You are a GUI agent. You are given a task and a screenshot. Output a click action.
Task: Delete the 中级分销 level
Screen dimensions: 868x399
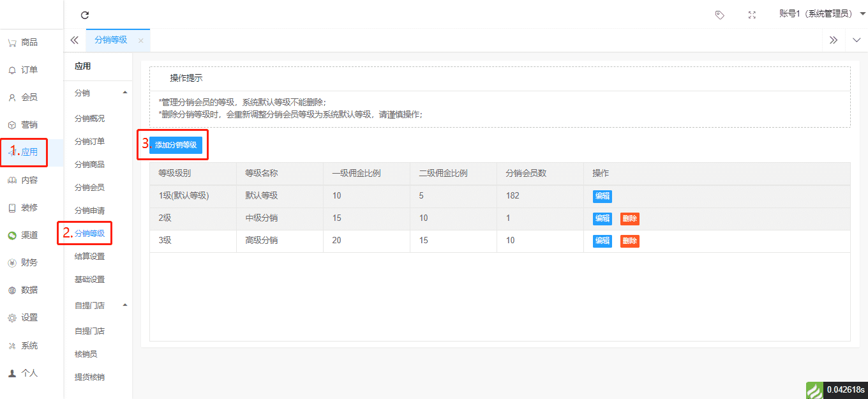[x=629, y=219]
